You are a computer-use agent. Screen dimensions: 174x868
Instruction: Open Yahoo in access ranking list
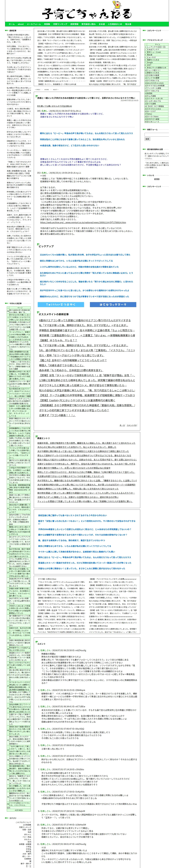[150, 114]
